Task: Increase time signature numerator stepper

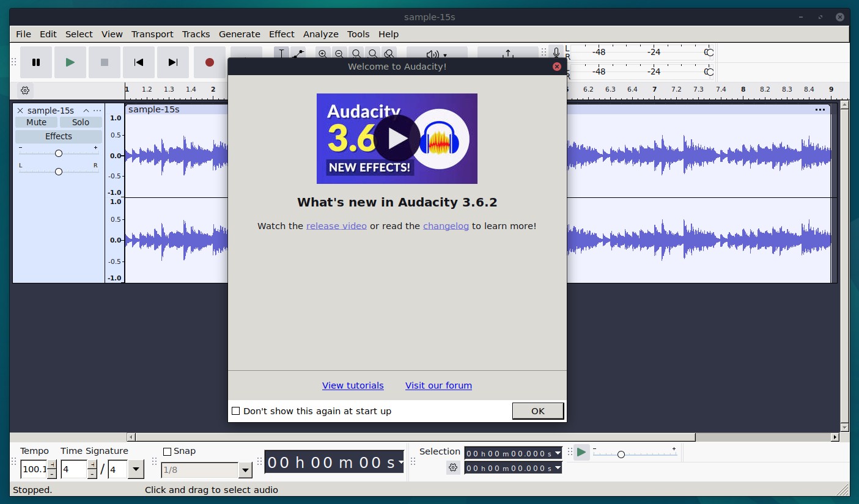Action: pos(92,465)
